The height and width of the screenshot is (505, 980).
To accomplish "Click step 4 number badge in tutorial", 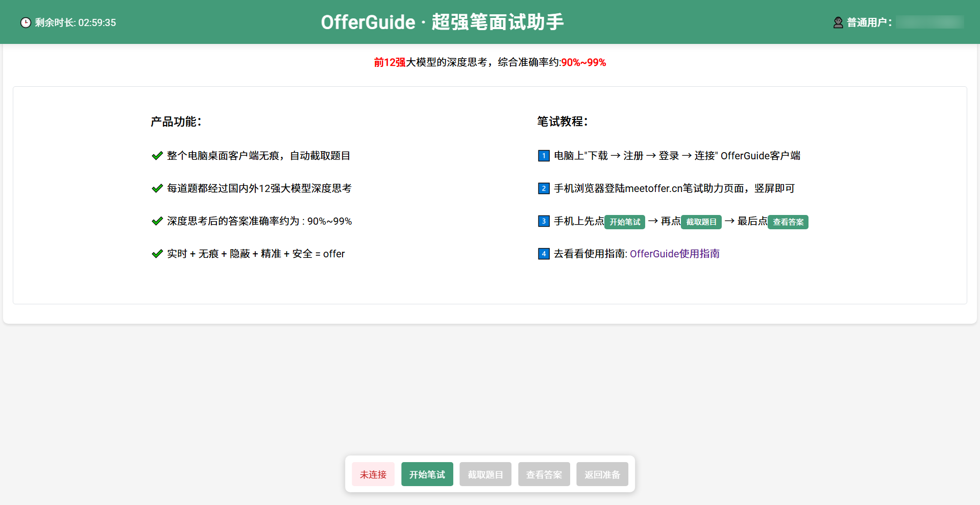I will click(x=544, y=254).
